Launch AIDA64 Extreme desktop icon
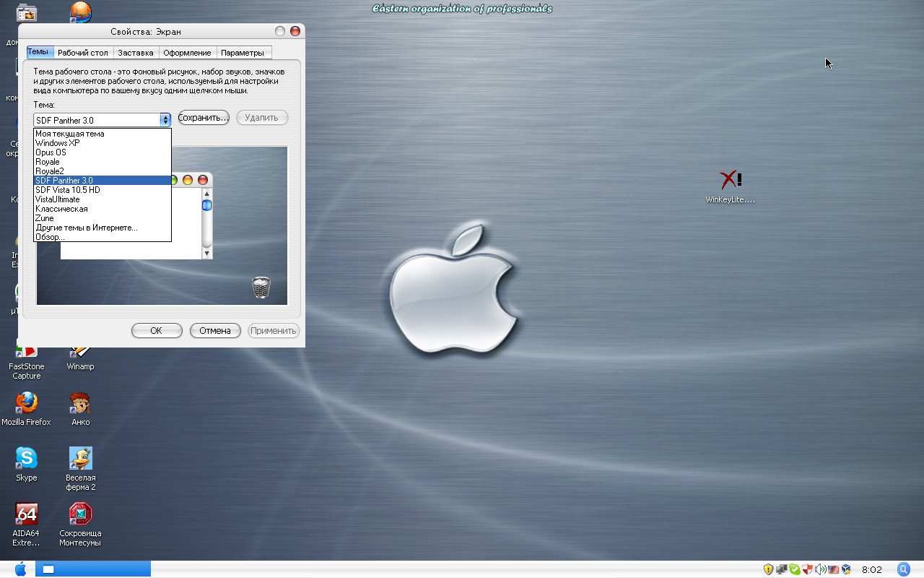The width and height of the screenshot is (924, 578). click(x=26, y=525)
